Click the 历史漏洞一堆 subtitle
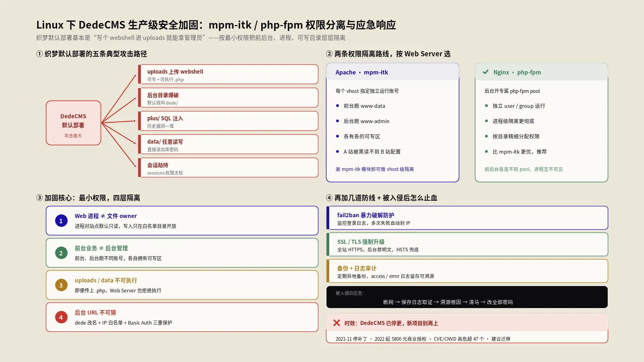This screenshot has width=644, height=362. [x=161, y=126]
